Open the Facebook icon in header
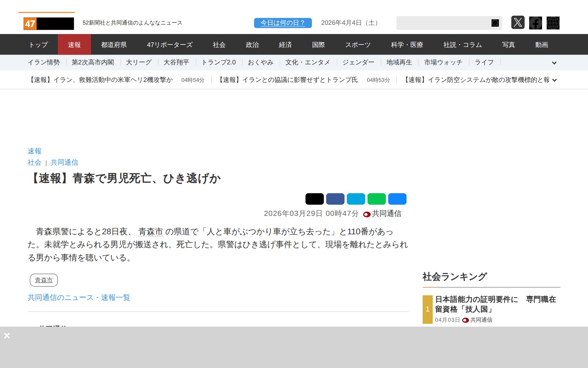 535,23
